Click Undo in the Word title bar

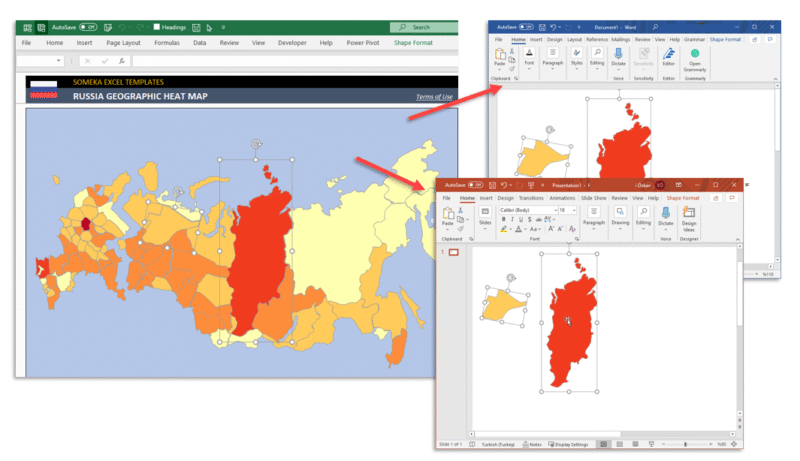(x=553, y=27)
